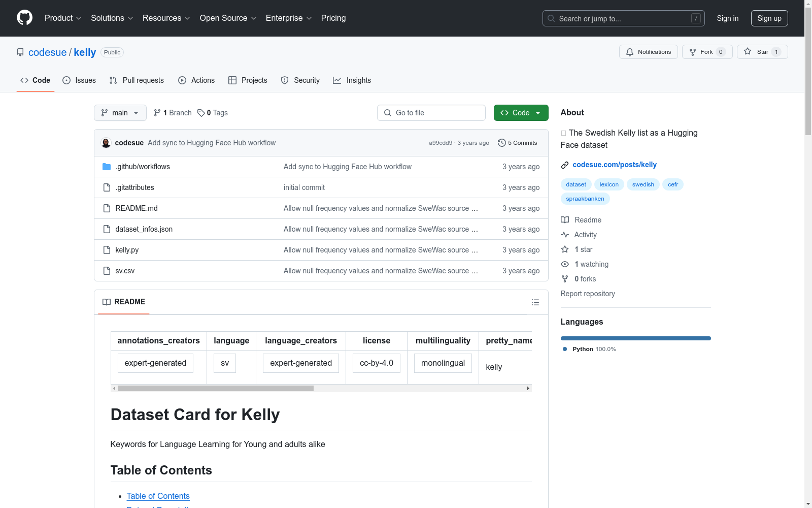This screenshot has width=812, height=508.
Task: View the 5 Commits history
Action: click(518, 143)
